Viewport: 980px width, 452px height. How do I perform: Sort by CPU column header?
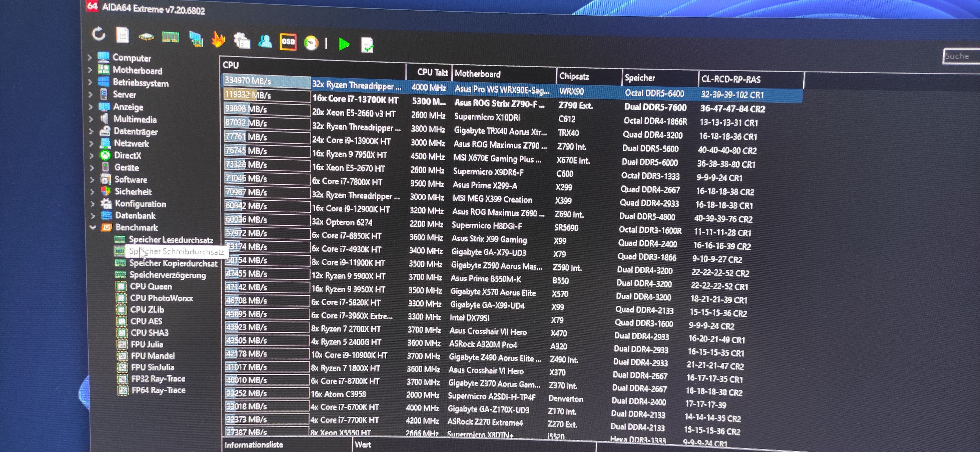pyautogui.click(x=313, y=68)
